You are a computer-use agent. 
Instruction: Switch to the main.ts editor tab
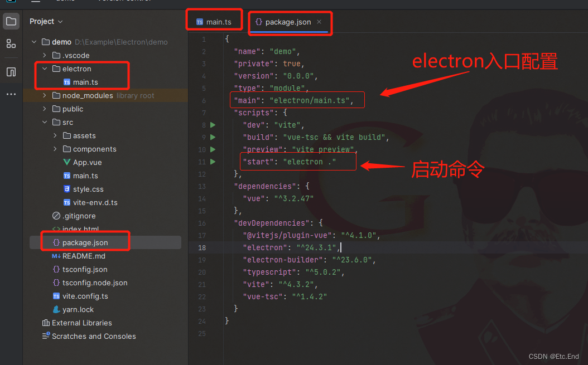coord(214,22)
